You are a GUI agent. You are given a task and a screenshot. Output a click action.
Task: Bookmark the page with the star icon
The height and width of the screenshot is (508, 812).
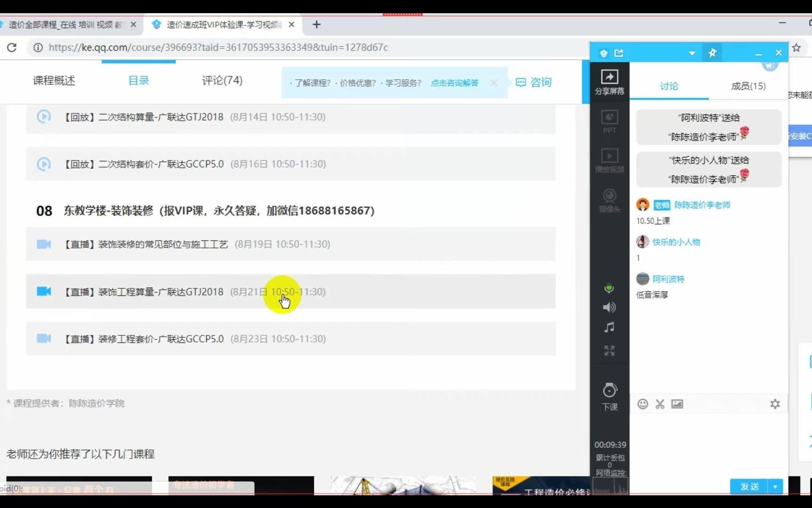point(796,47)
